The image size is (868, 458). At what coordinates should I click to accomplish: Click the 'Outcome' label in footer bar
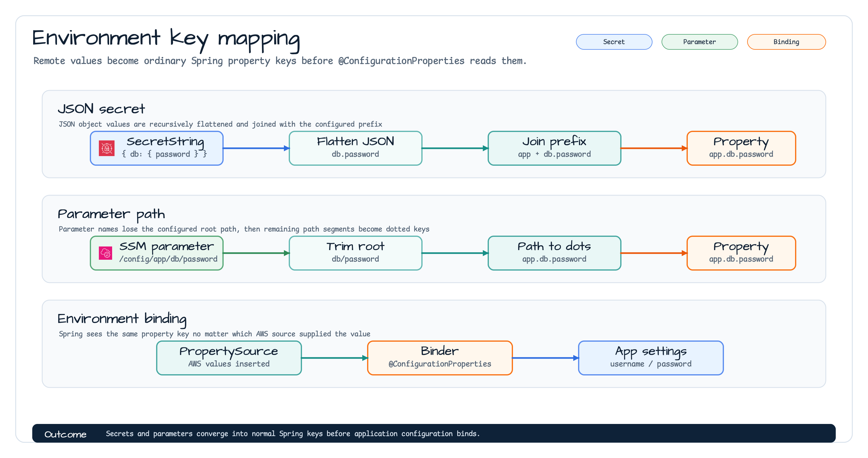click(x=65, y=434)
